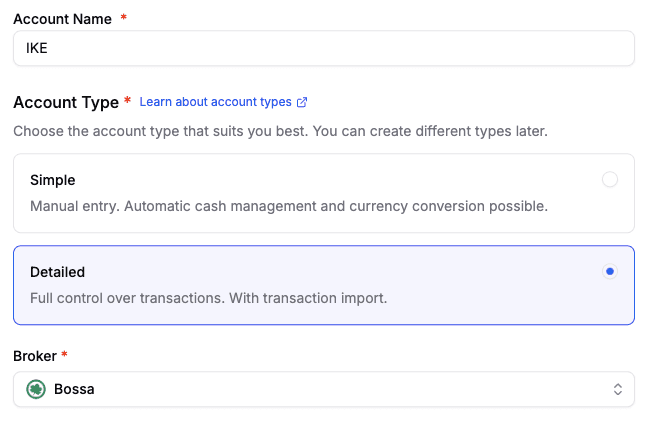The width and height of the screenshot is (651, 421).
Task: Click the 'Choose the account type' helper text
Action: (x=281, y=131)
